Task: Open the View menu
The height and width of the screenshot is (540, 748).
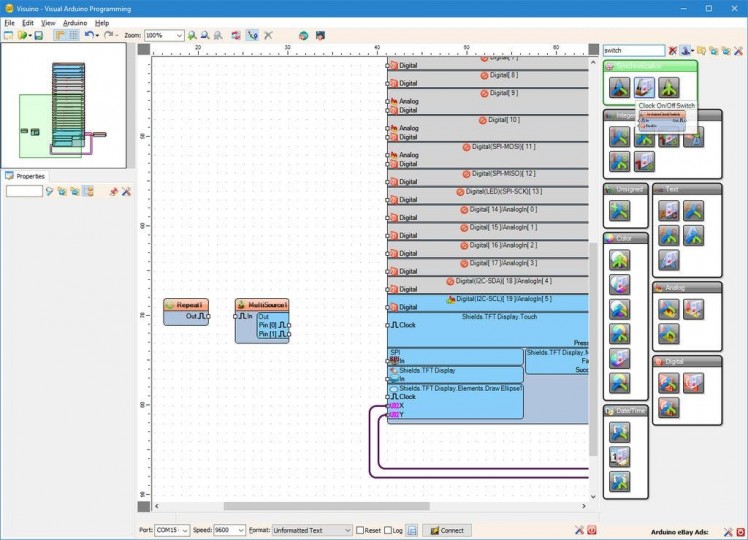Action: click(x=49, y=22)
